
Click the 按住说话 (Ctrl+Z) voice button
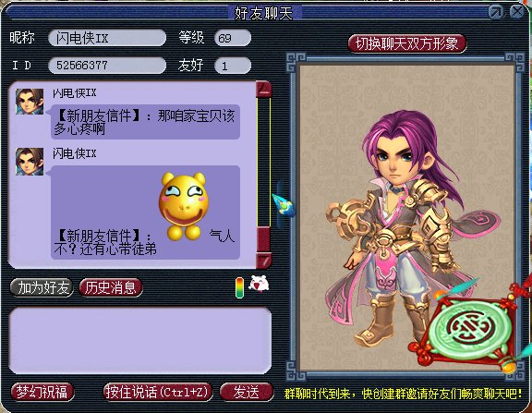coord(158,393)
